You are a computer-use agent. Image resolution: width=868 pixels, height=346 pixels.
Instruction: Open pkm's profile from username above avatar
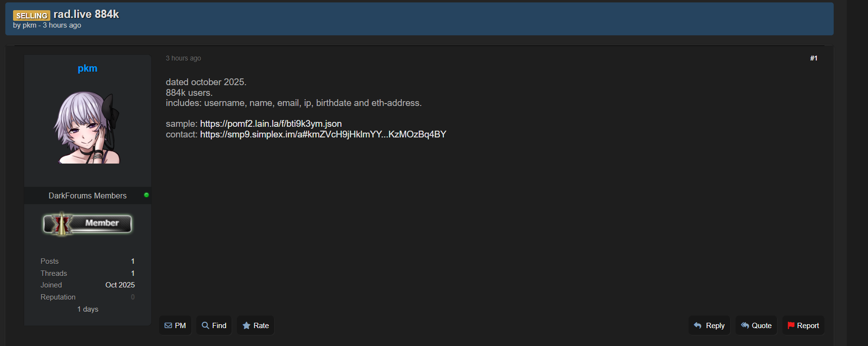(88, 68)
